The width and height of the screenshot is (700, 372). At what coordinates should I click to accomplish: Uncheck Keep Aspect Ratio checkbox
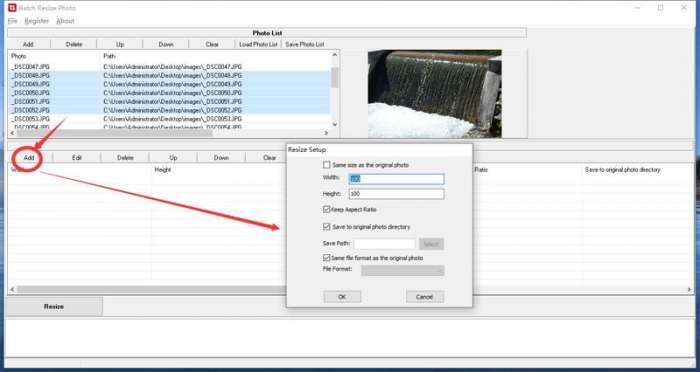[327, 209]
